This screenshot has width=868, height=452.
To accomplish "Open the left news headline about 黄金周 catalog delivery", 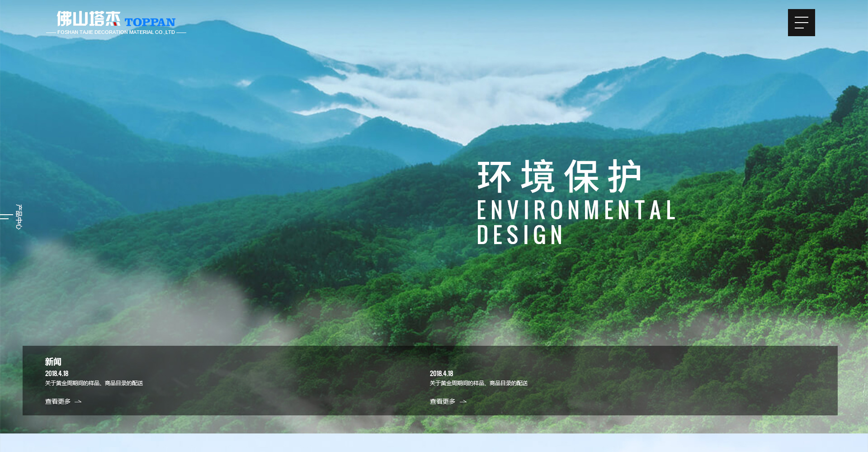I will pos(94,383).
